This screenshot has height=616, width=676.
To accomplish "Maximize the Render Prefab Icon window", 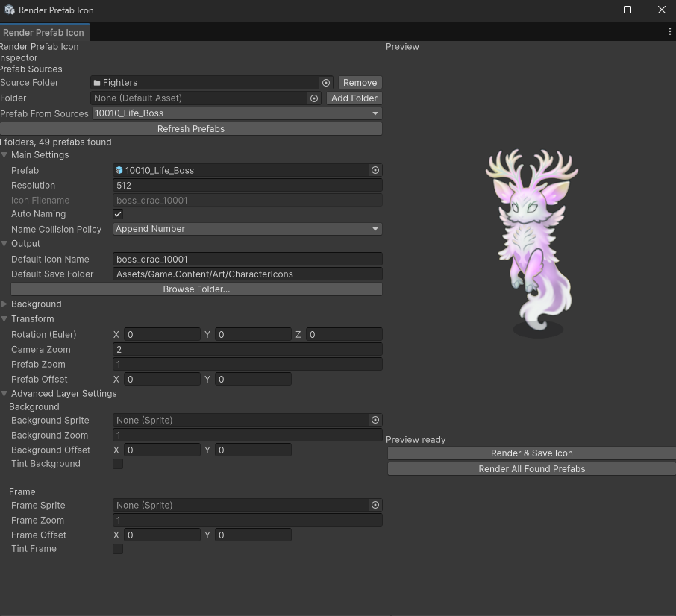I will (628, 10).
